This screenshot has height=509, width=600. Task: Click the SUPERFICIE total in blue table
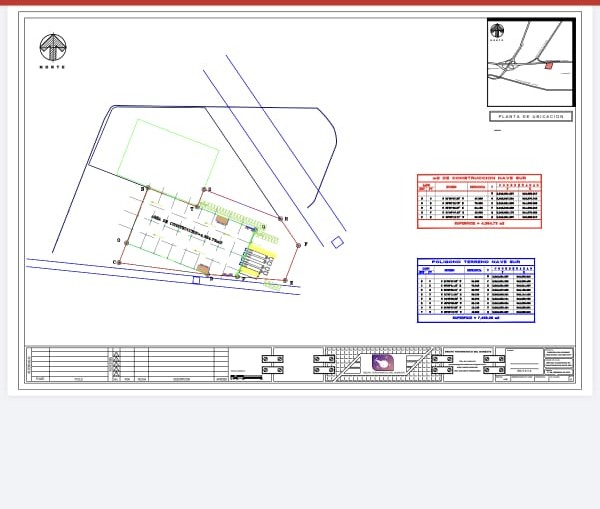[x=475, y=319]
